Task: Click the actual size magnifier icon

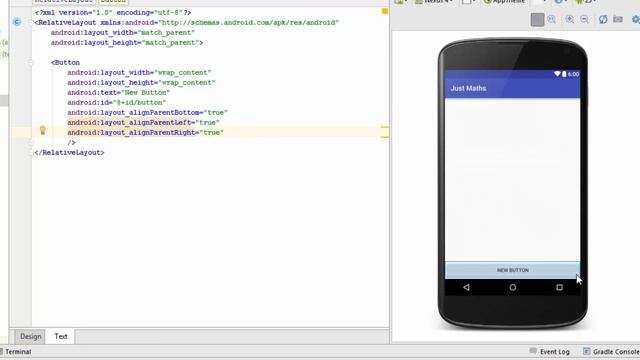Action: pyautogui.click(x=552, y=20)
